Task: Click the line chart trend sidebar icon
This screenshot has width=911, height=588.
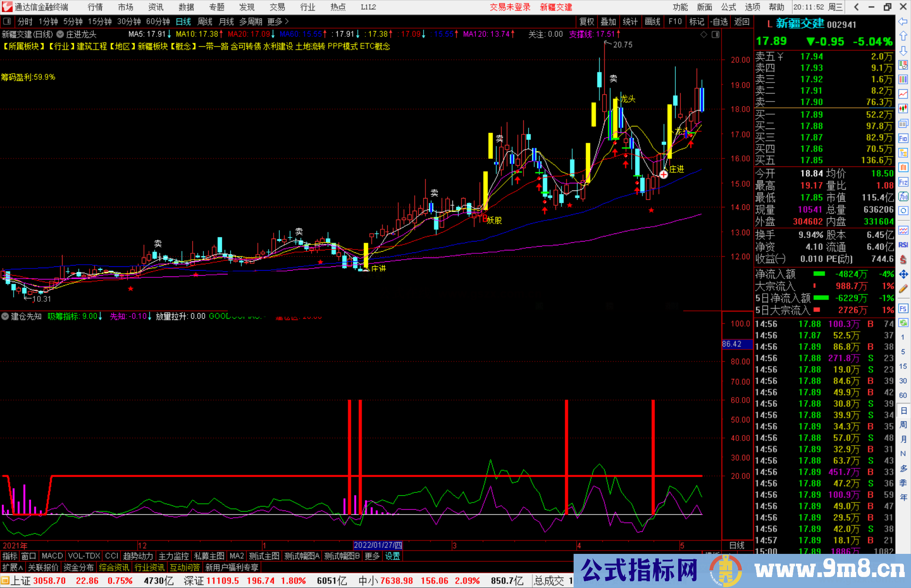Action: click(903, 94)
